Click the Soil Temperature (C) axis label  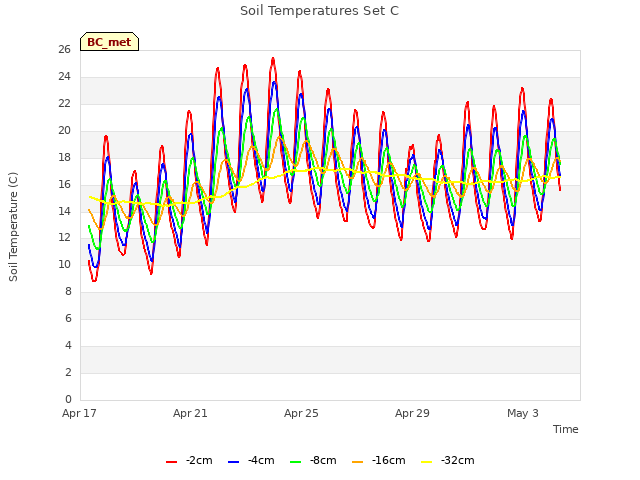[x=13, y=227]
